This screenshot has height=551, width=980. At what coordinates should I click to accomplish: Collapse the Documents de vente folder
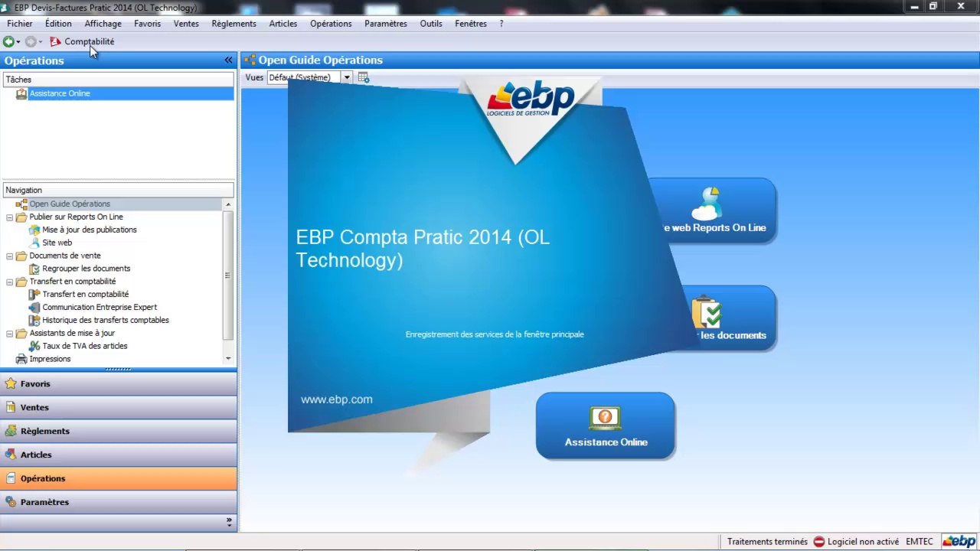pos(10,256)
